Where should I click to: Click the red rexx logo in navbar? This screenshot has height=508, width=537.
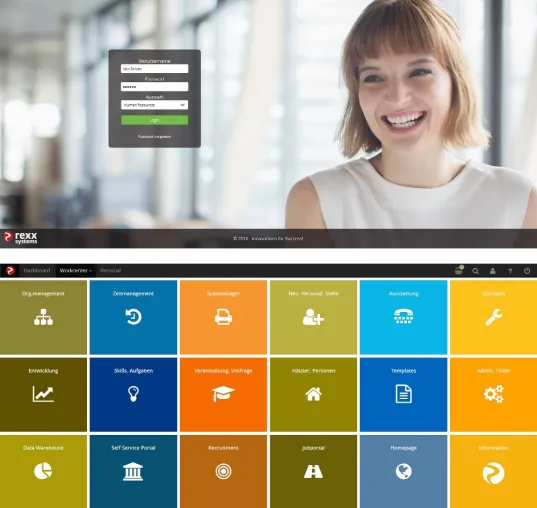[10, 271]
